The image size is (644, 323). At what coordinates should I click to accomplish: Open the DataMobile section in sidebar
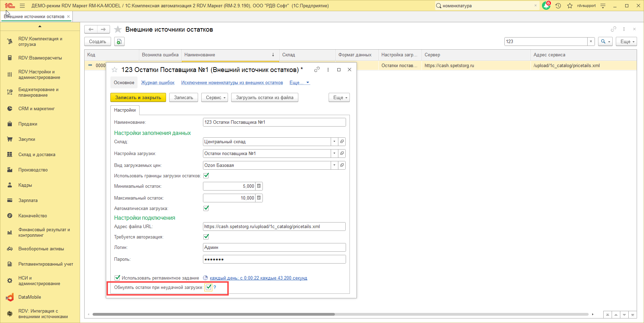[x=30, y=297]
